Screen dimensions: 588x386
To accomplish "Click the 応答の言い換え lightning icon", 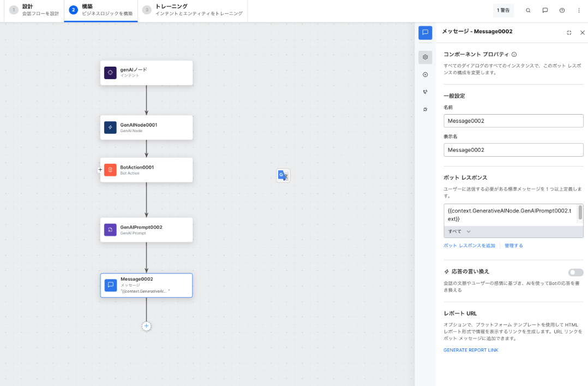I will click(446, 271).
